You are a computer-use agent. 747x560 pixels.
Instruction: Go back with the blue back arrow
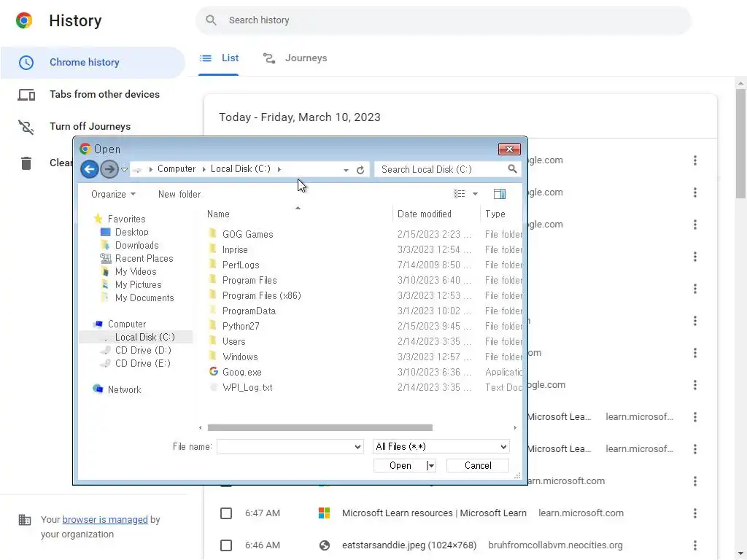[x=90, y=169]
